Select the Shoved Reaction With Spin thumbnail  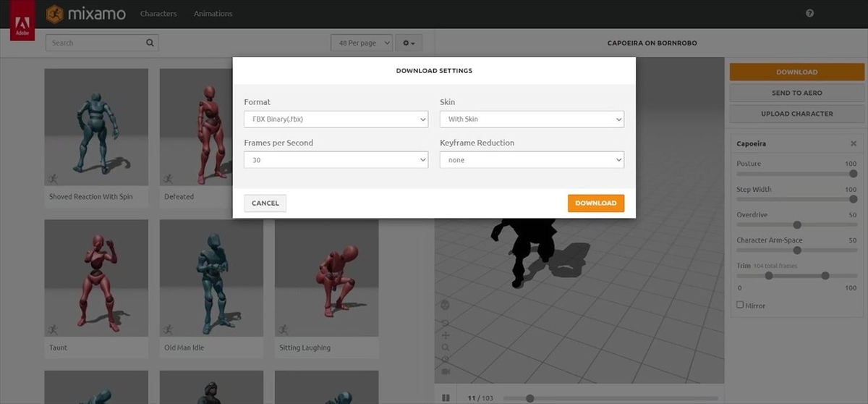tap(96, 127)
